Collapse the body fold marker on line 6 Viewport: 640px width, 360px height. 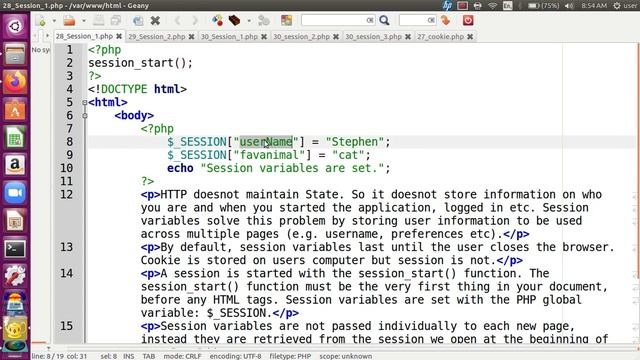pos(84,116)
